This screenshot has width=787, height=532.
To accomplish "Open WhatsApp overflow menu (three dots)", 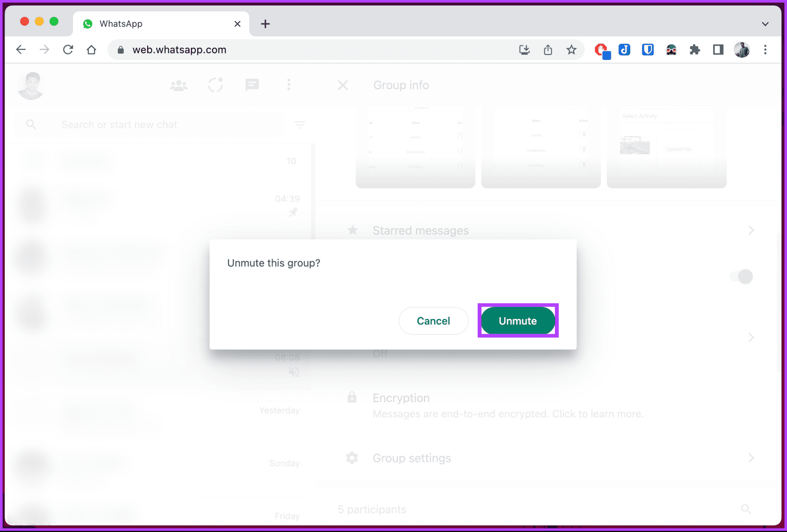I will pos(289,85).
